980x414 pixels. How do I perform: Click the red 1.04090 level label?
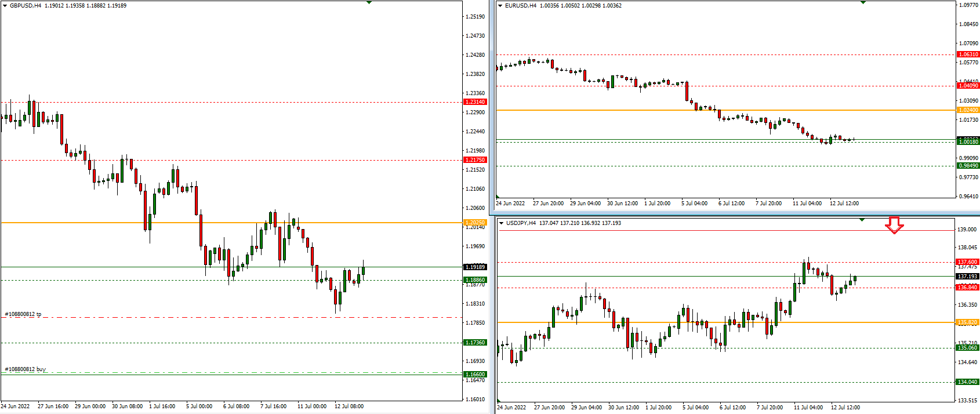[968, 86]
